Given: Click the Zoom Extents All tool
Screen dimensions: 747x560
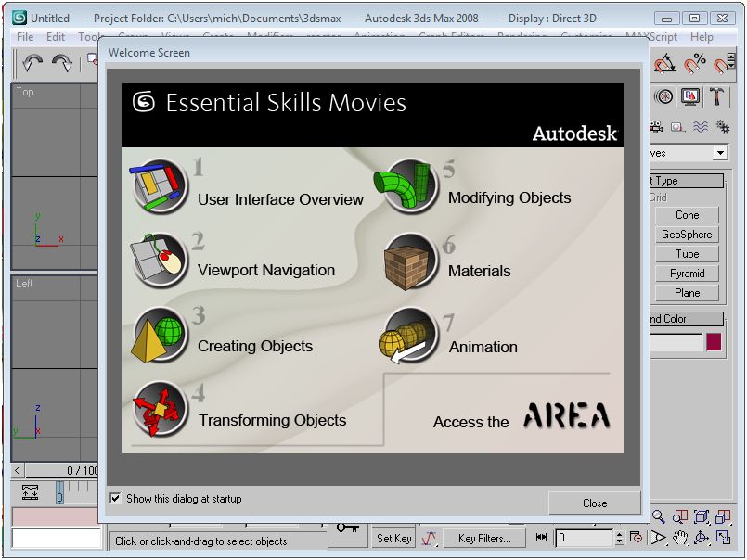Looking at the screenshot, I should 723,516.
